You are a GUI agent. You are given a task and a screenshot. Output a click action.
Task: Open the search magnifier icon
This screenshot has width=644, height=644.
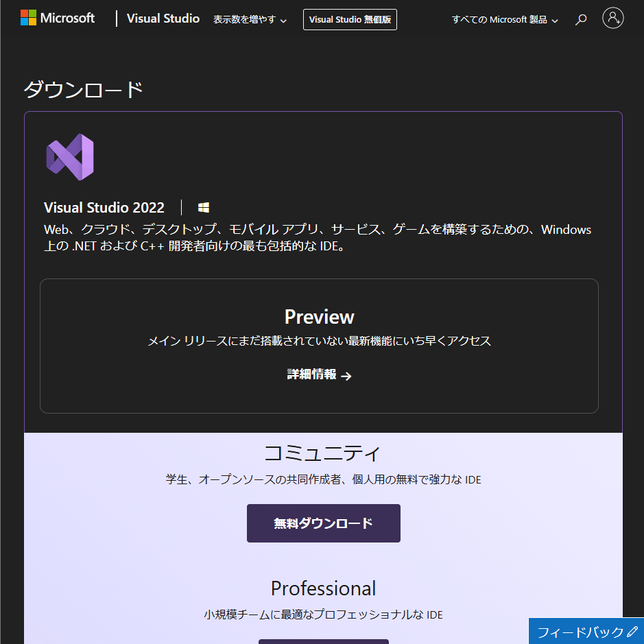click(580, 19)
